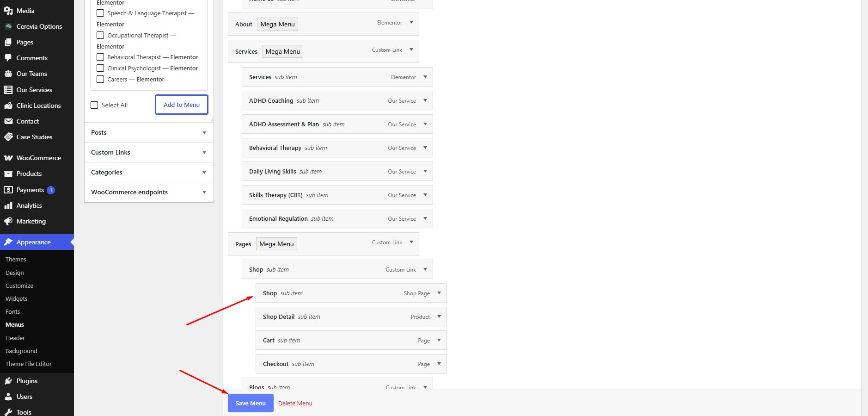Open Clinic Locations via its sidebar icon

pos(8,106)
